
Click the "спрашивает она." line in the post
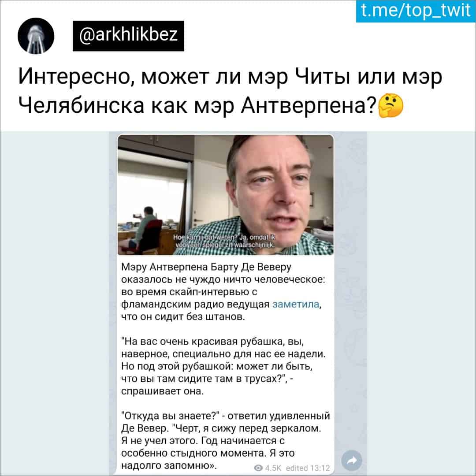click(x=162, y=391)
